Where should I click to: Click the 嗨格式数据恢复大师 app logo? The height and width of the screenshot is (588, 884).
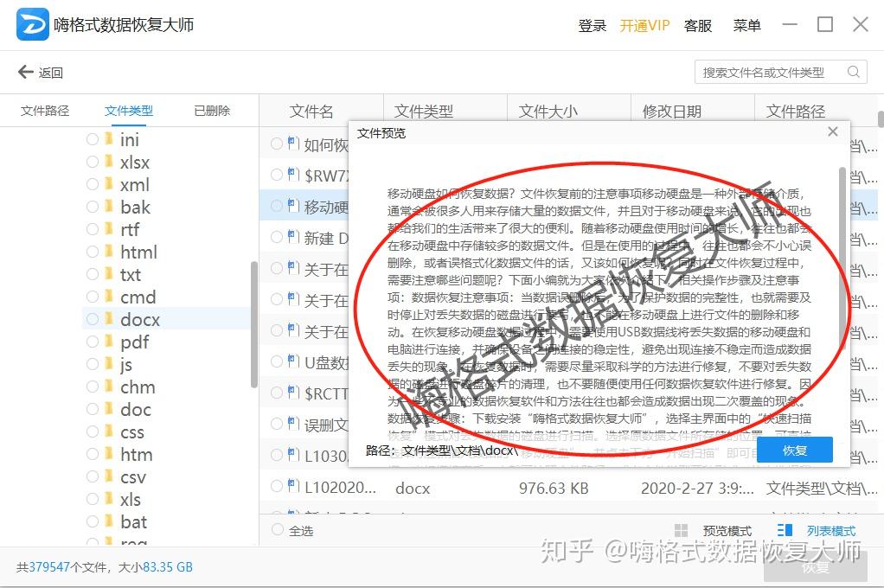point(32,25)
